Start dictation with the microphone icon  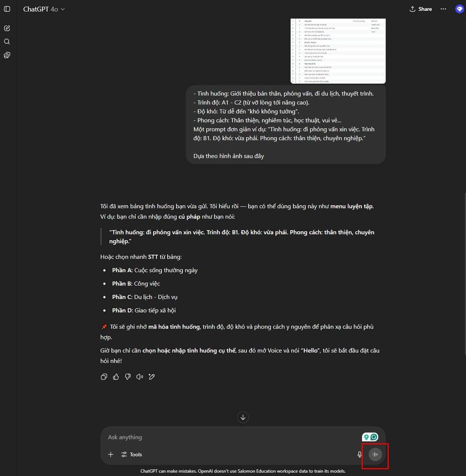click(360, 455)
